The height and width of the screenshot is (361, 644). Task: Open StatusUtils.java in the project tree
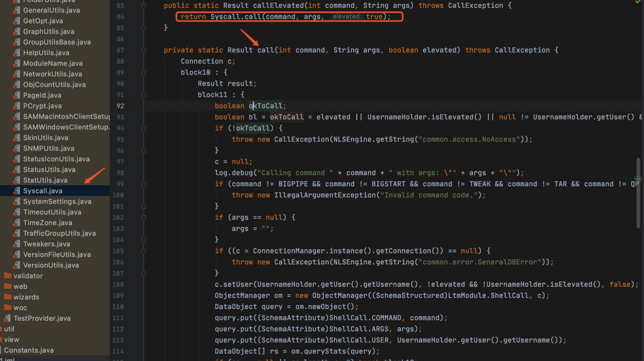(x=49, y=170)
